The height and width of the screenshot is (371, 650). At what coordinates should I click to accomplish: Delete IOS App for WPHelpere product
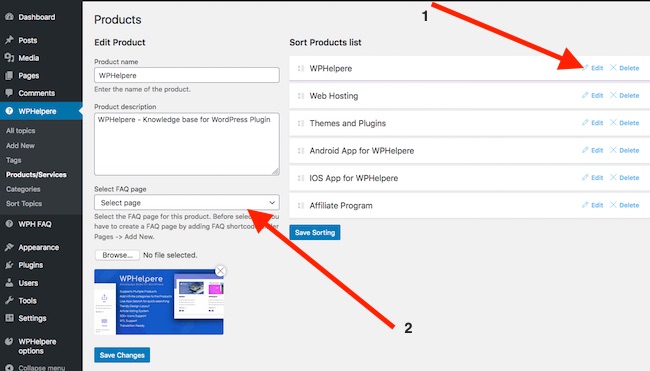(624, 177)
